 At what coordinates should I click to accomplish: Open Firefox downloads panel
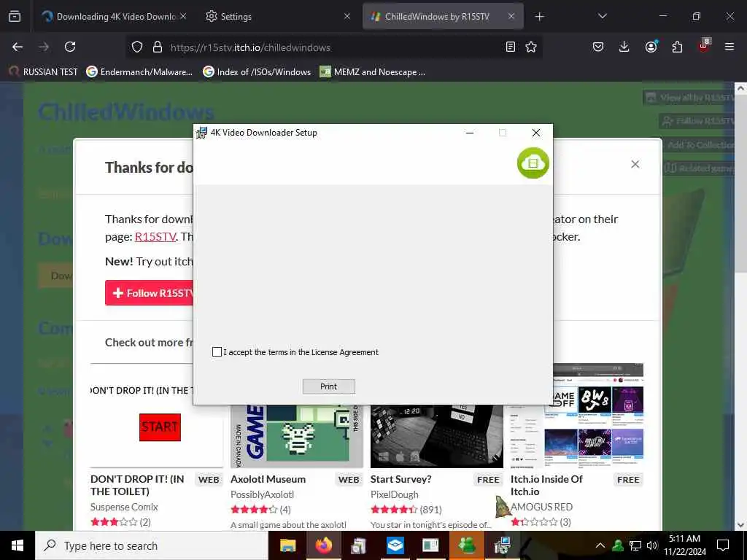(x=624, y=47)
